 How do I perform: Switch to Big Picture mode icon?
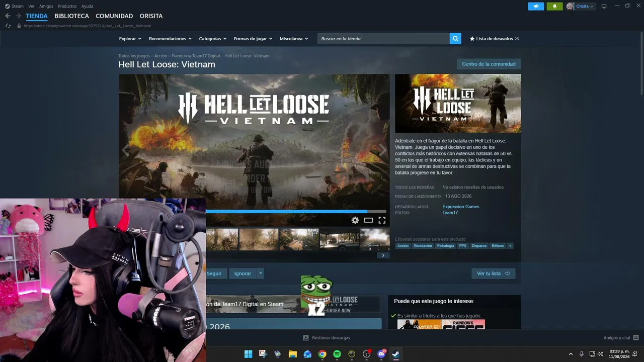click(604, 7)
